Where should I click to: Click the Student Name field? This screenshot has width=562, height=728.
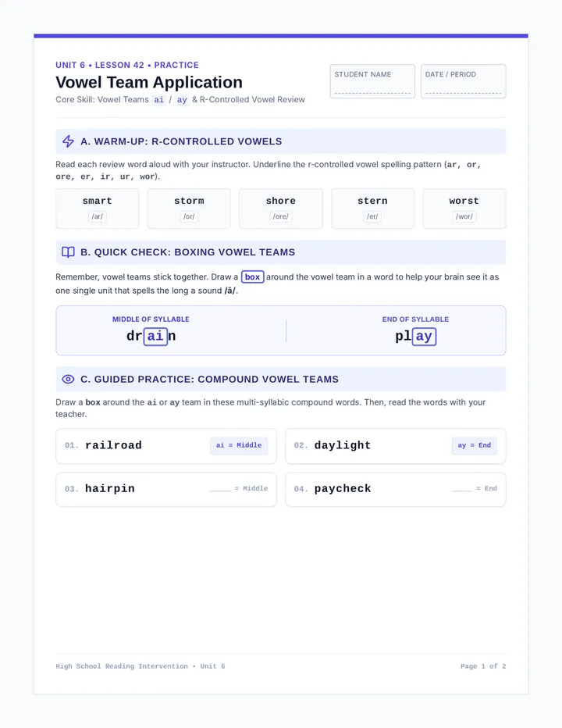coord(372,81)
